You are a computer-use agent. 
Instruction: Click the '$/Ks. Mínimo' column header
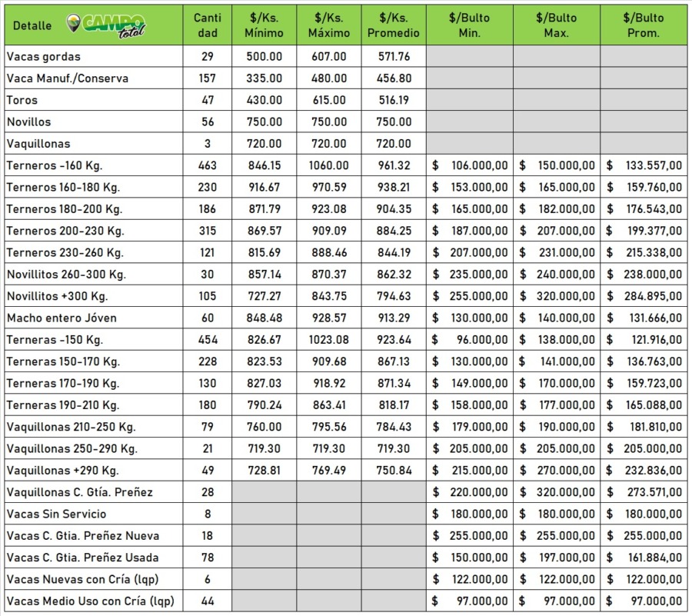pos(264,25)
